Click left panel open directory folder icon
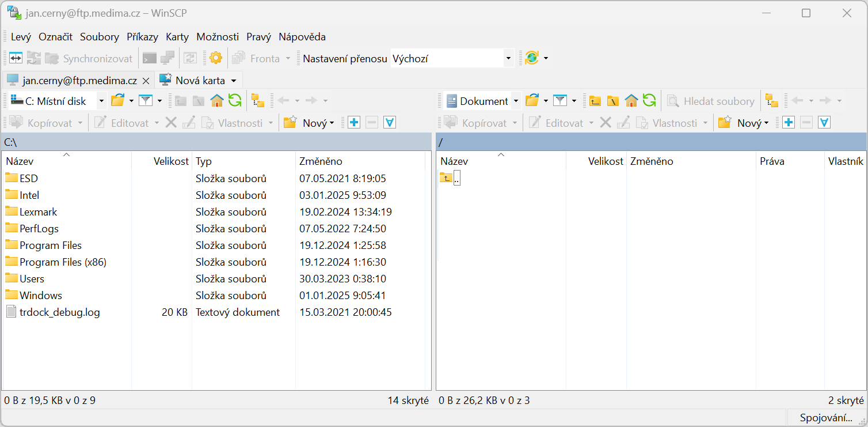The image size is (868, 427). (x=118, y=101)
